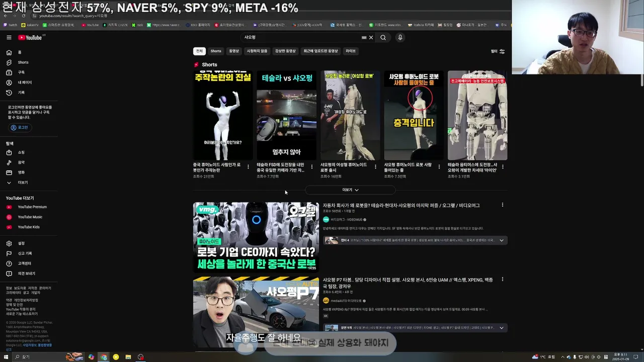This screenshot has width=644, height=362.
Task: Open video titled 샤오펑 P7 타봄
Action: pyautogui.click(x=408, y=283)
